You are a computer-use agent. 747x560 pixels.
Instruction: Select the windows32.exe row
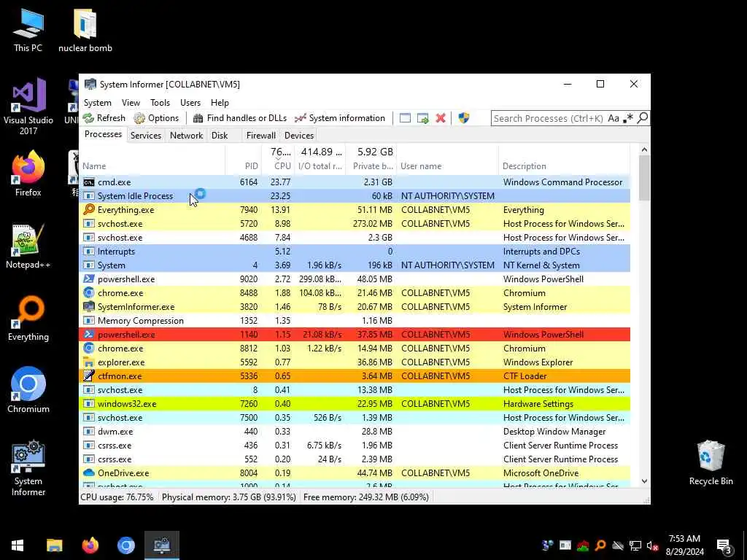pyautogui.click(x=355, y=404)
